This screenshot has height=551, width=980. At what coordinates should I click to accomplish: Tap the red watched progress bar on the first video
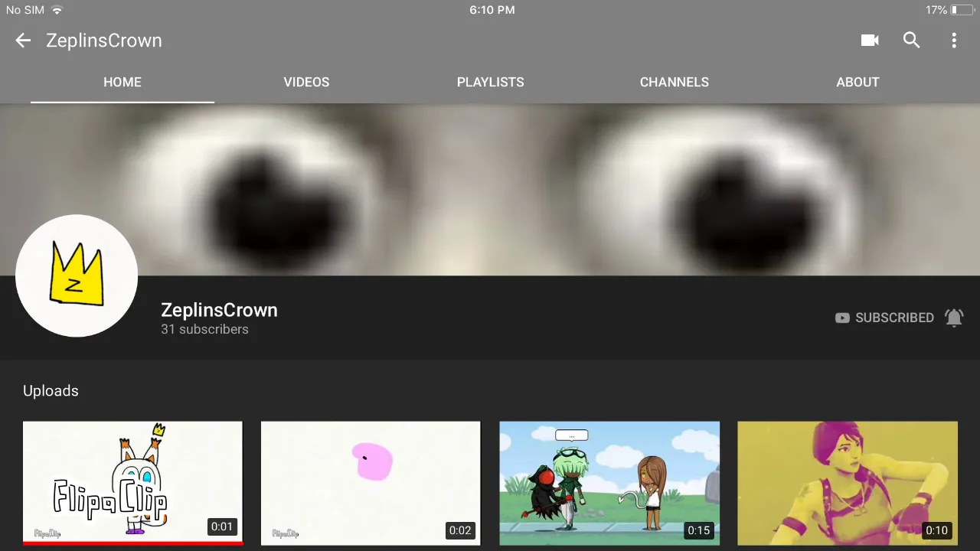coord(132,543)
